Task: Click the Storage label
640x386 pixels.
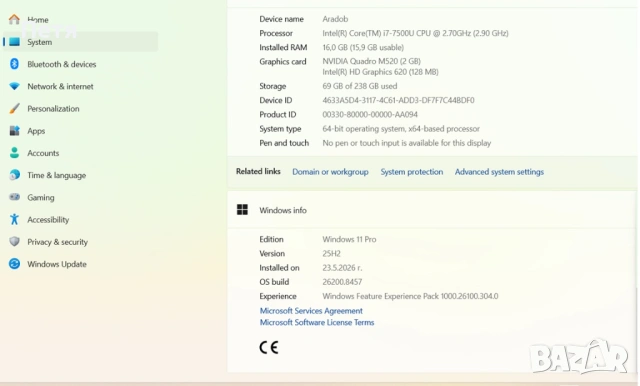Action: (x=272, y=86)
